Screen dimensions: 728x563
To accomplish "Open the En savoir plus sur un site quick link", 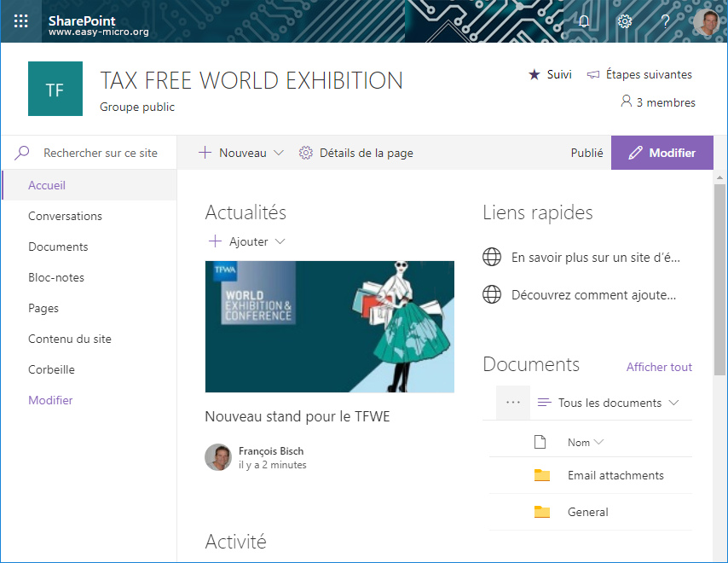I will [596, 258].
